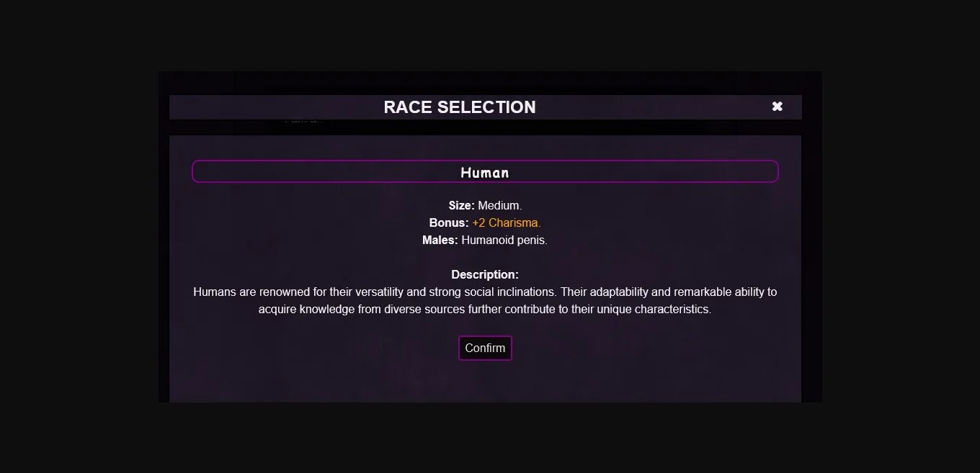
Task: Select the Human race name header
Action: (x=485, y=172)
